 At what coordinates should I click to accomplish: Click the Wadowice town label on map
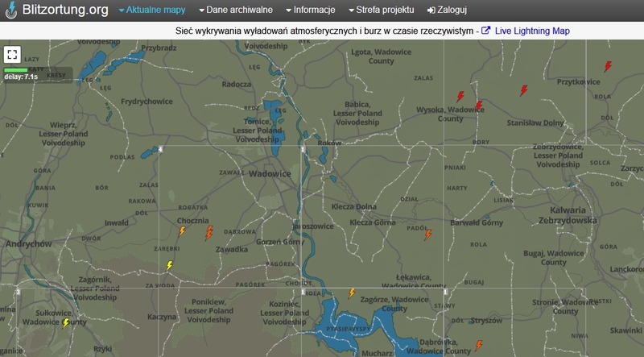270,173
